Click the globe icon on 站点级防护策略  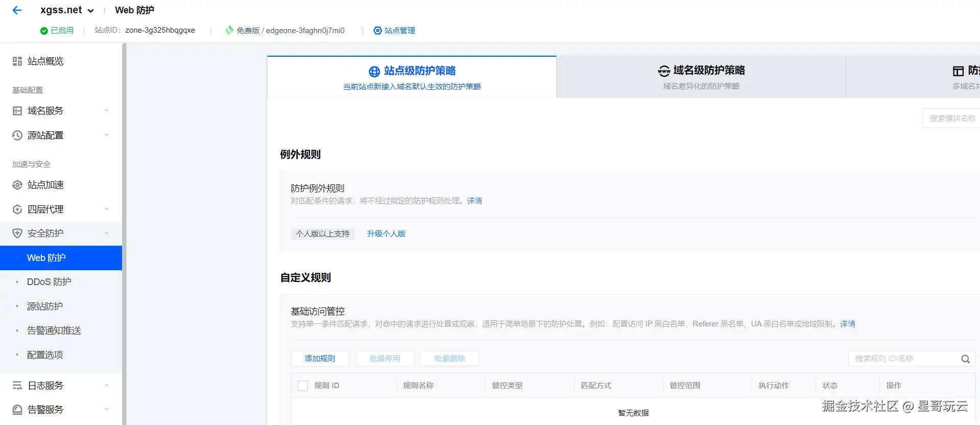[374, 72]
